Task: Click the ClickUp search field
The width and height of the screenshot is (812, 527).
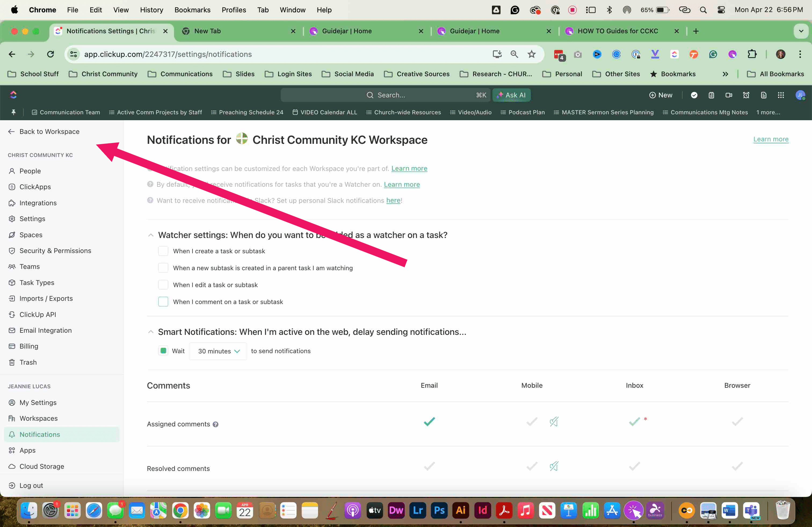Action: (385, 95)
